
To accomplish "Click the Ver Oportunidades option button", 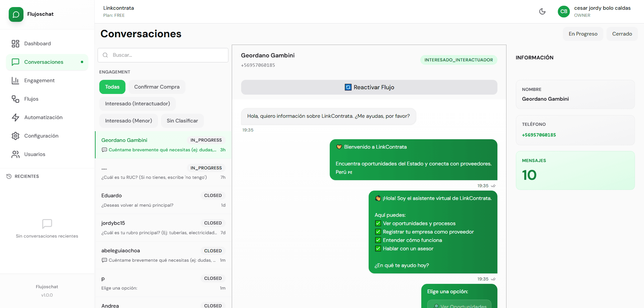I will coord(459,305).
